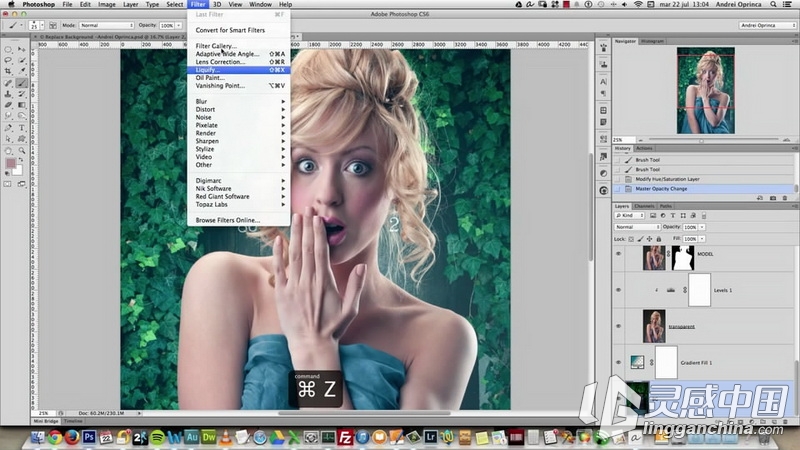
Task: Open brush Mode dropdown
Action: tap(106, 25)
